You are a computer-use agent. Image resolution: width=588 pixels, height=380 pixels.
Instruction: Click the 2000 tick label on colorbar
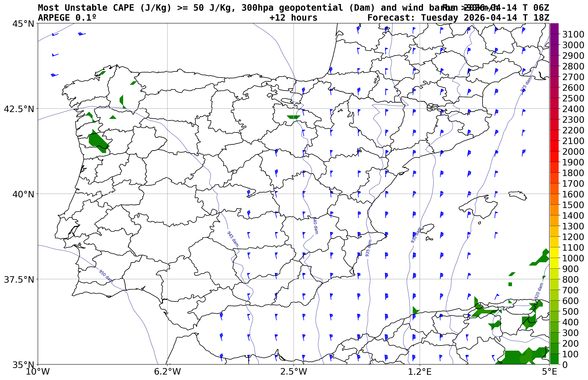573,152
